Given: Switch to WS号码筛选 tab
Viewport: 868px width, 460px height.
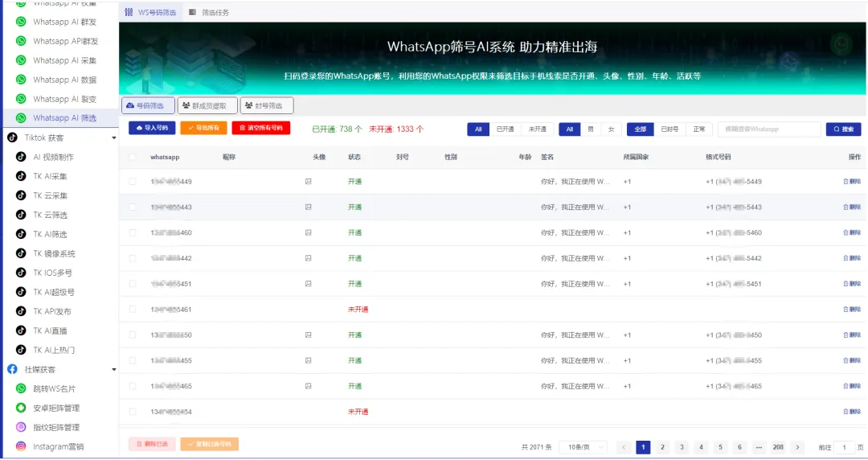Looking at the screenshot, I should pyautogui.click(x=150, y=12).
